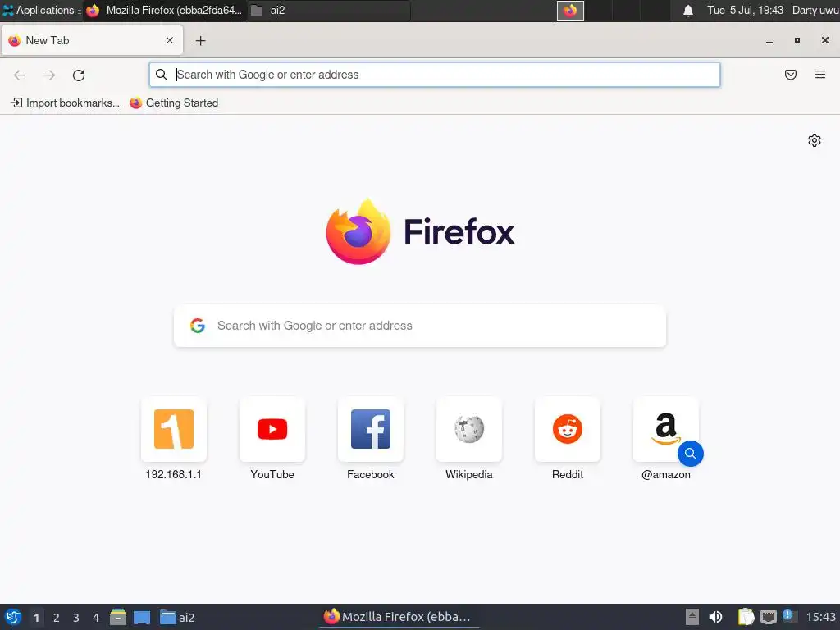Image resolution: width=840 pixels, height=630 pixels.
Task: Switch to workspace 2
Action: click(x=57, y=618)
